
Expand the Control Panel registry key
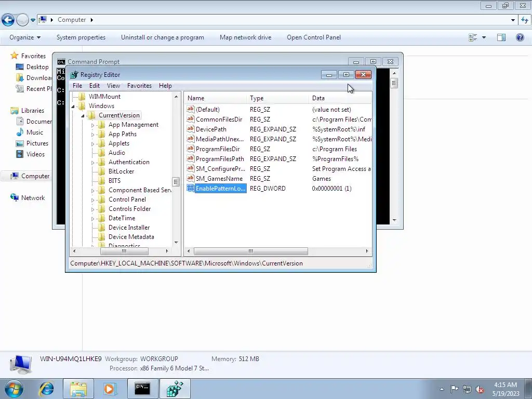point(92,200)
